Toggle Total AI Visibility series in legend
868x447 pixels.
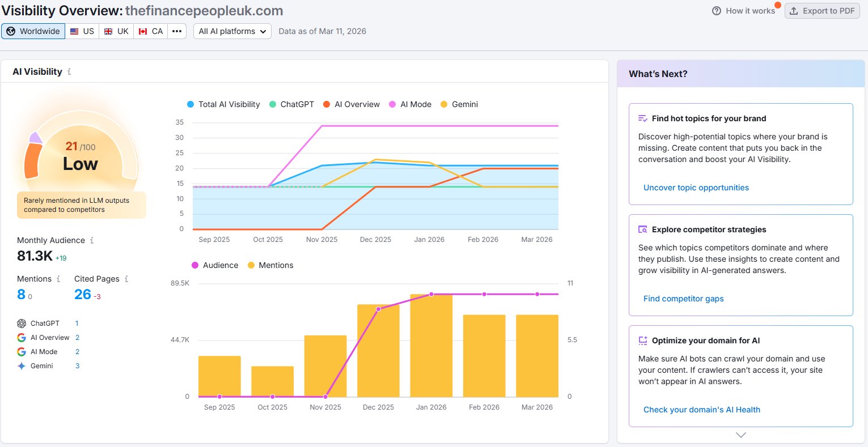(223, 104)
